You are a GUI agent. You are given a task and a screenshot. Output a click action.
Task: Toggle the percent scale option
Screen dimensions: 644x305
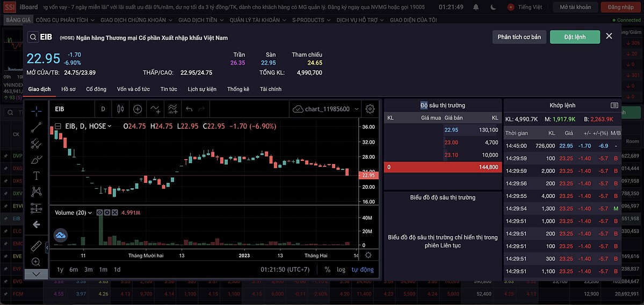point(327,269)
